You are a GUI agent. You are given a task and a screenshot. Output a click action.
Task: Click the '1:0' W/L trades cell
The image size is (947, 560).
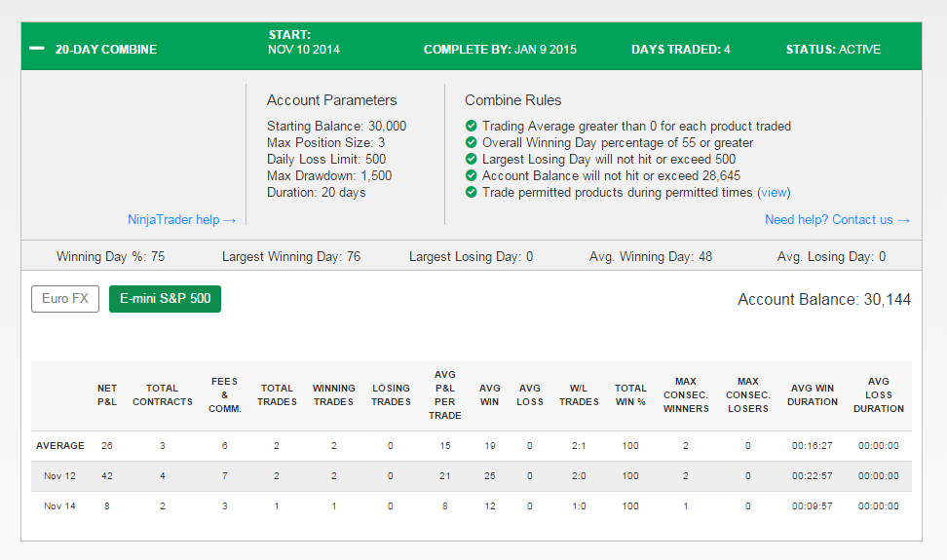pyautogui.click(x=579, y=505)
